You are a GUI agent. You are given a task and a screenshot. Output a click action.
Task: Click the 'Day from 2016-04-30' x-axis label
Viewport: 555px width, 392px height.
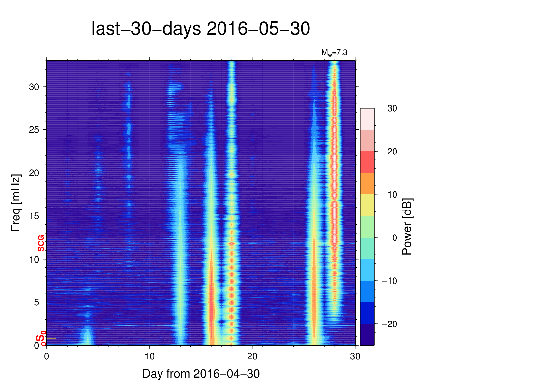click(x=201, y=374)
